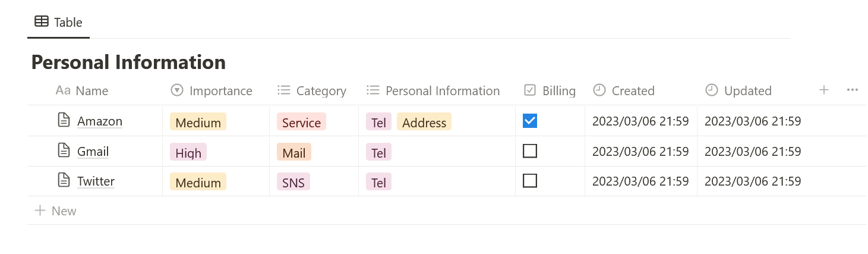Click the Personal Information database title

(x=128, y=62)
